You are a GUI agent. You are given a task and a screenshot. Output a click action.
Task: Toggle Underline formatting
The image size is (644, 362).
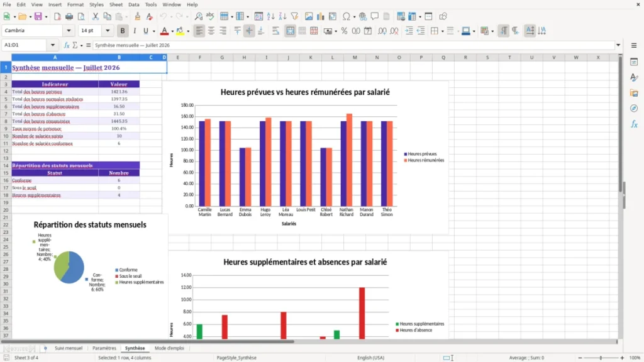[145, 31]
